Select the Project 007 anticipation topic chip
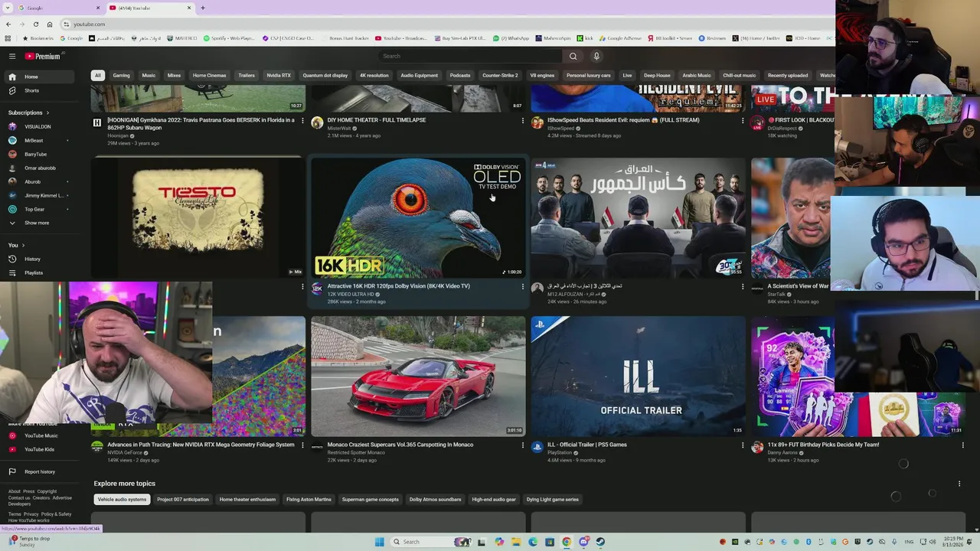Image resolution: width=980 pixels, height=551 pixels. [183, 499]
